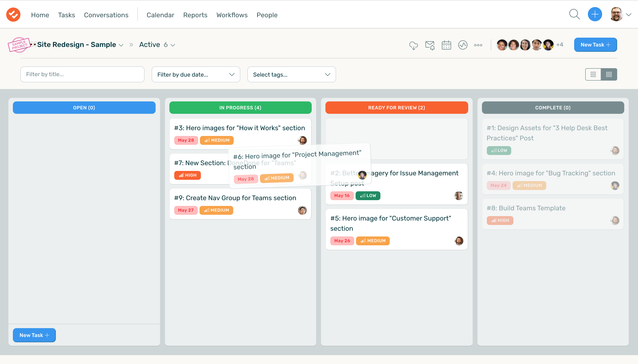Open the Filter by due date dropdown
This screenshot has height=364, width=638.
click(196, 74)
